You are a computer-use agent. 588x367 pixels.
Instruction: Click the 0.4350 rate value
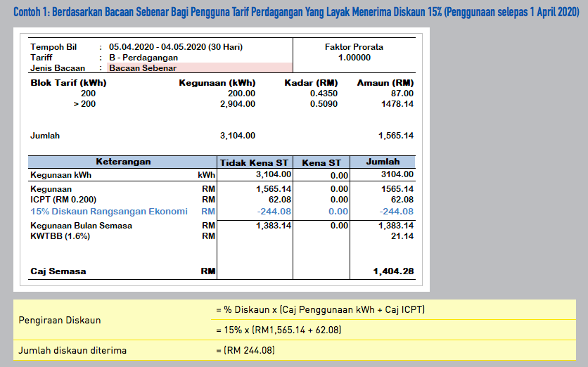click(324, 93)
